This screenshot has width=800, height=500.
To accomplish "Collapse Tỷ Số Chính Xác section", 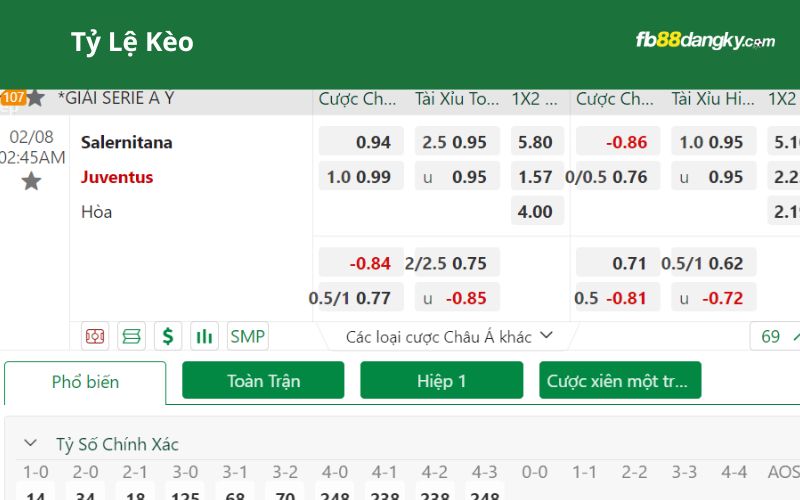I will point(31,443).
